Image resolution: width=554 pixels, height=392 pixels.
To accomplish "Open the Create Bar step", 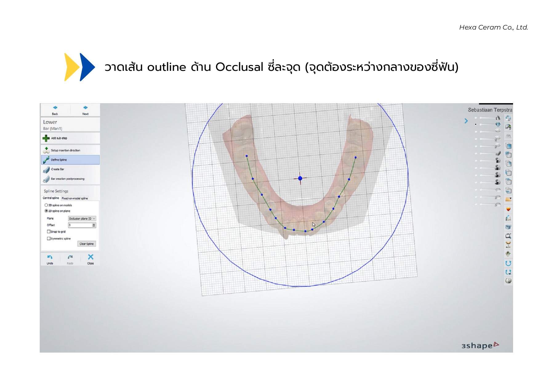I will 70,169.
